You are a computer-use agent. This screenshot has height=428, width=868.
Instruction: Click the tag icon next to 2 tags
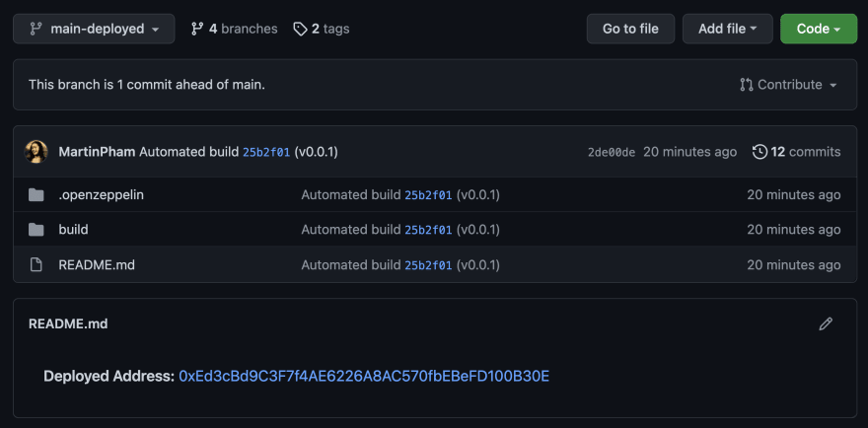click(x=300, y=29)
